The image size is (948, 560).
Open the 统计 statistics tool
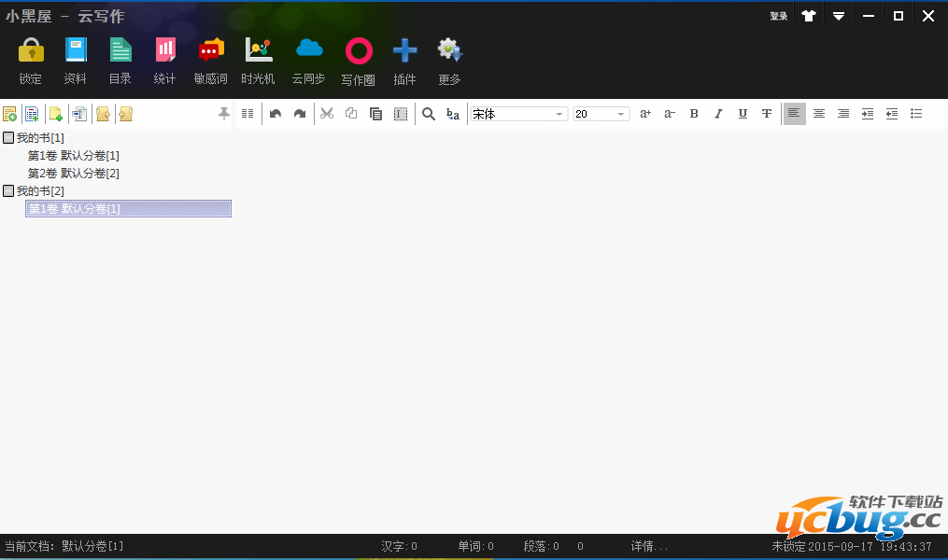[x=165, y=51]
